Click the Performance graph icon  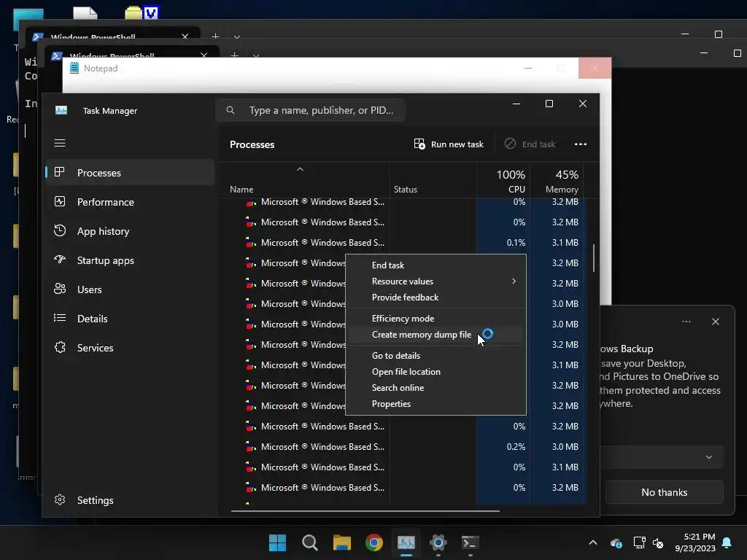point(60,201)
